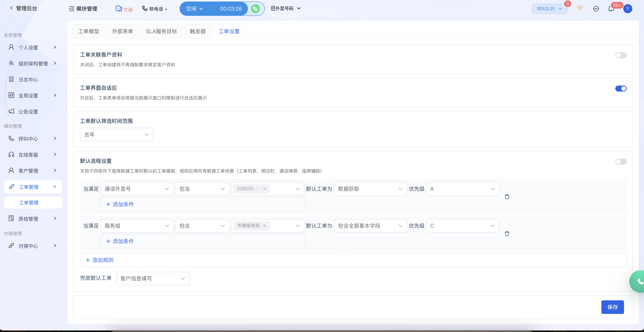The height and width of the screenshot is (332, 644).
Task: Click the 保存 button
Action: click(612, 307)
